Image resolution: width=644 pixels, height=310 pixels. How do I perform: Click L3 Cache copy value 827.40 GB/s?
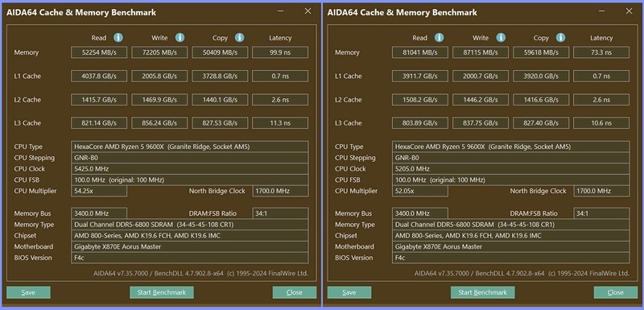(541, 123)
